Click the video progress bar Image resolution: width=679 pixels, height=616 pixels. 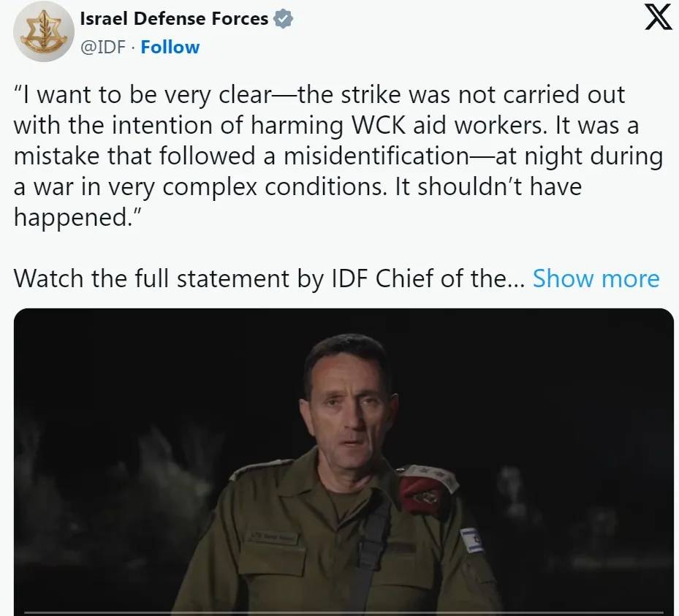344,612
